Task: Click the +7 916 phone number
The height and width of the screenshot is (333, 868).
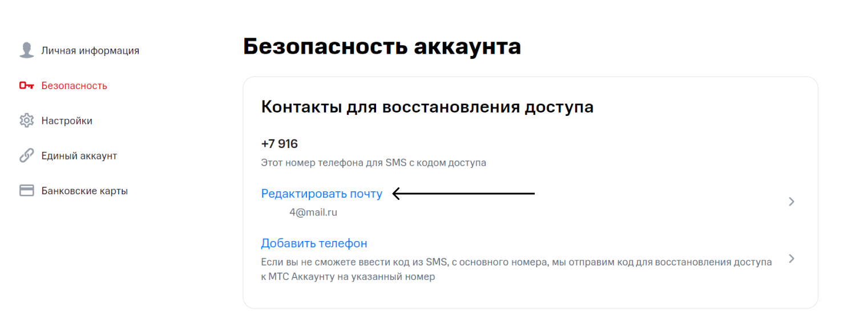Action: click(x=279, y=143)
